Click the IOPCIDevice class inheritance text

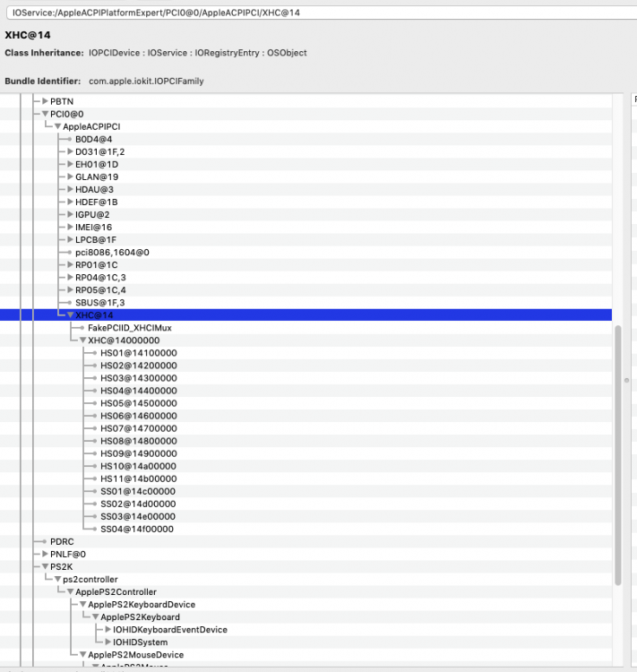tap(114, 53)
